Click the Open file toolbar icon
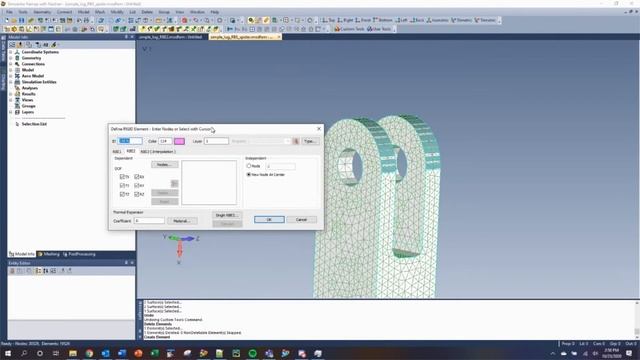Image resolution: width=640 pixels, height=360 pixels. [14, 20]
